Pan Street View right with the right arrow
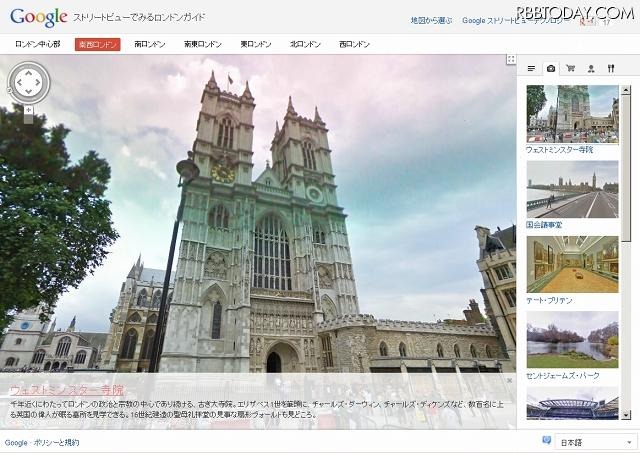 point(38,83)
